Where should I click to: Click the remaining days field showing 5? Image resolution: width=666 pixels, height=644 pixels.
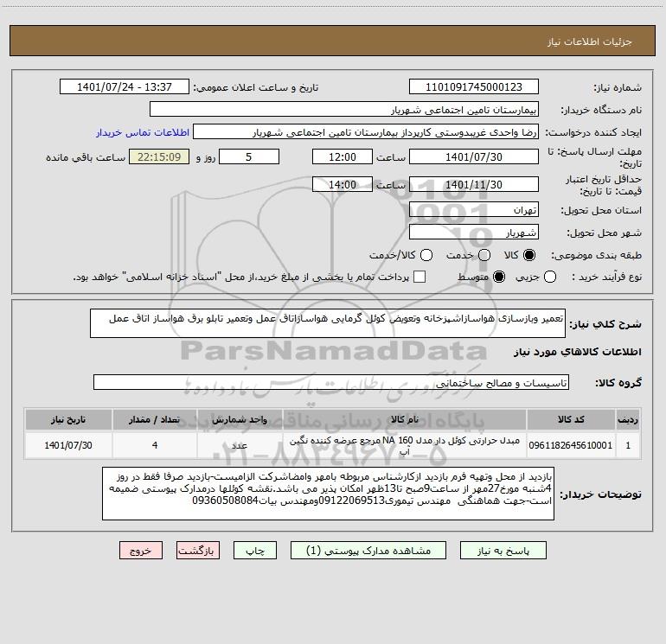point(249,156)
